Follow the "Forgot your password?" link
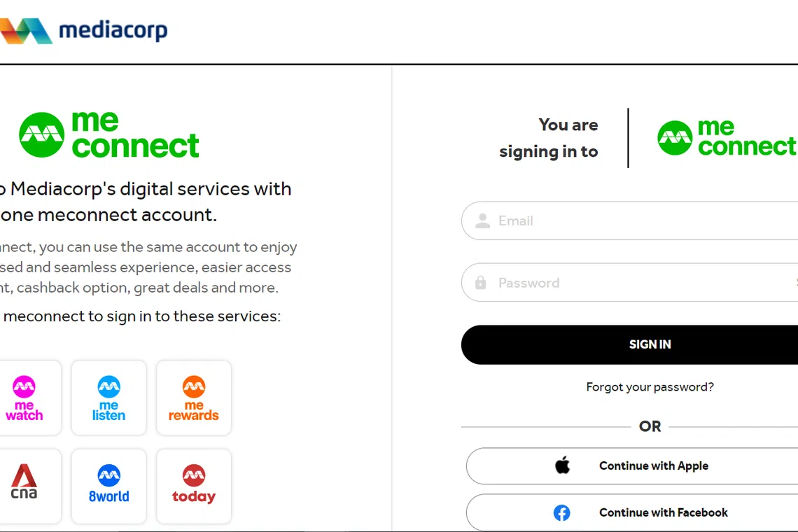 pyautogui.click(x=650, y=387)
